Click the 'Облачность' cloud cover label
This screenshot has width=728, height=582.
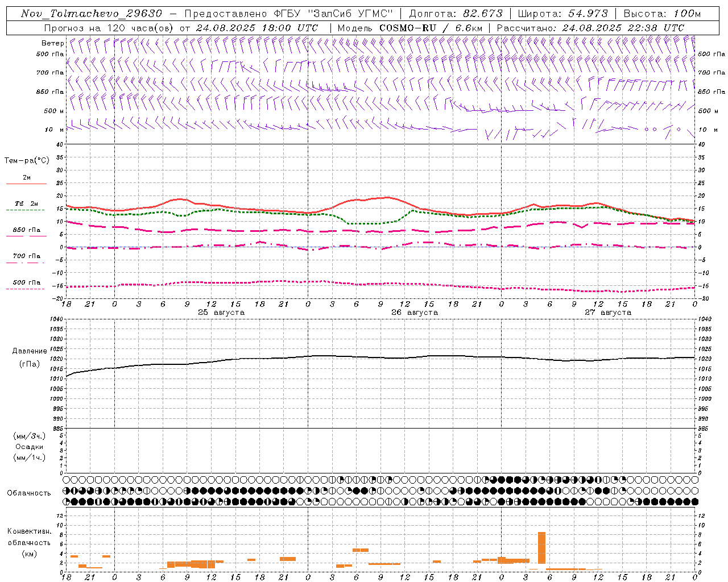tap(29, 493)
